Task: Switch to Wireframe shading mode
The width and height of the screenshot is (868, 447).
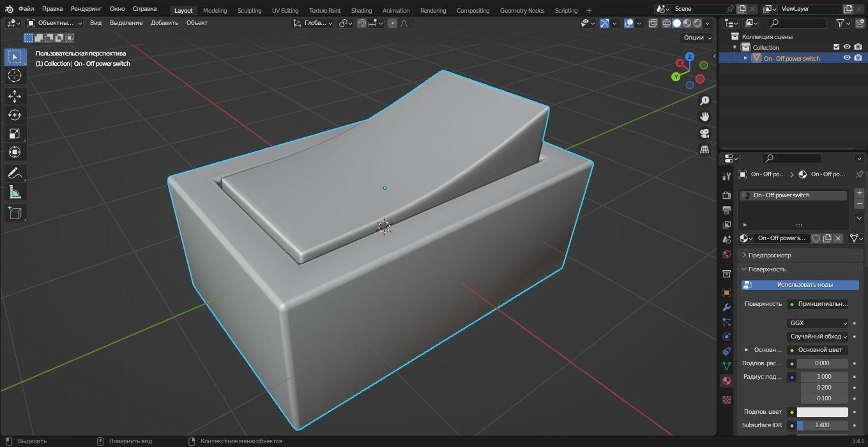Action: pos(666,23)
